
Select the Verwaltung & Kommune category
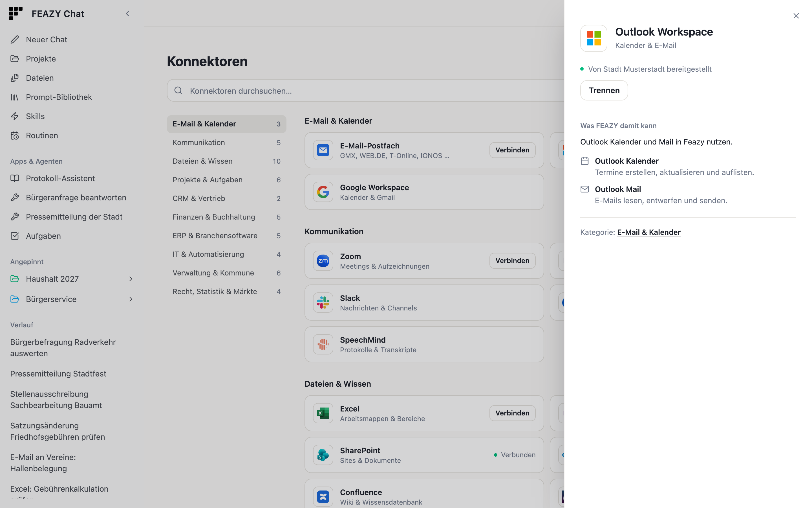(x=226, y=273)
